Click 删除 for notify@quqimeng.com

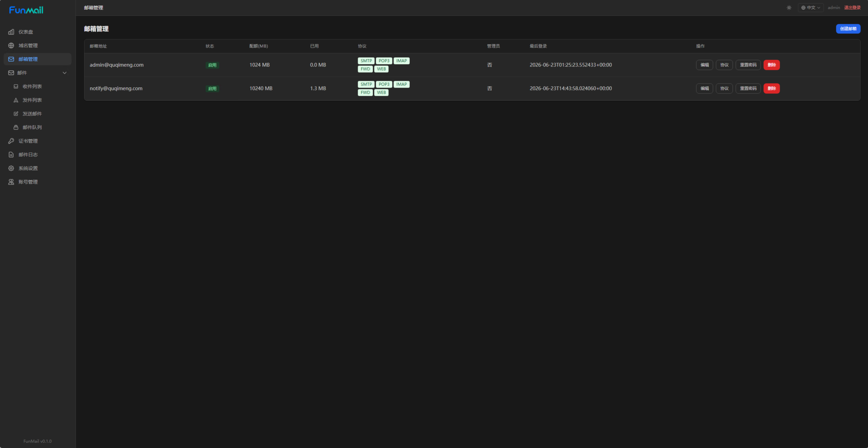pyautogui.click(x=772, y=88)
